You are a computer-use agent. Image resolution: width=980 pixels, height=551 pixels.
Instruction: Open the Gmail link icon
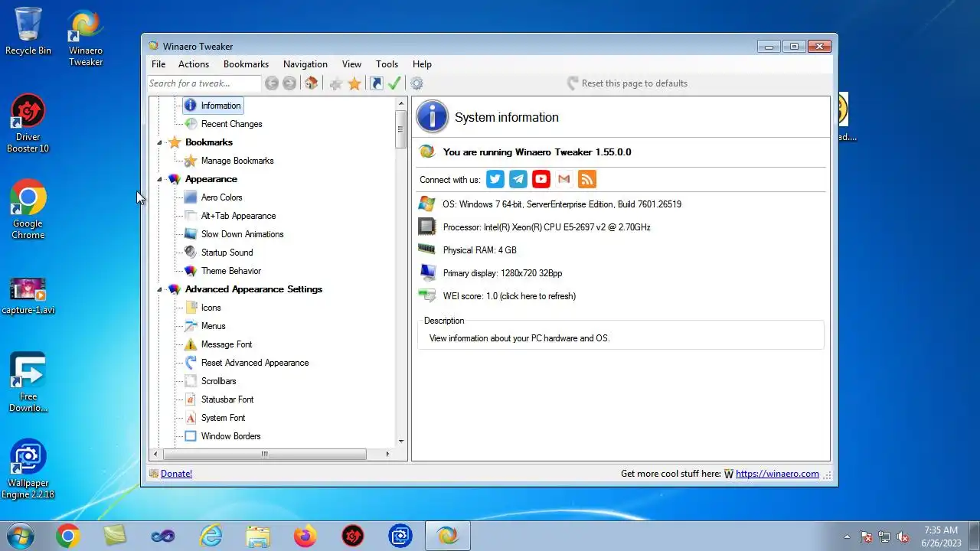[564, 179]
